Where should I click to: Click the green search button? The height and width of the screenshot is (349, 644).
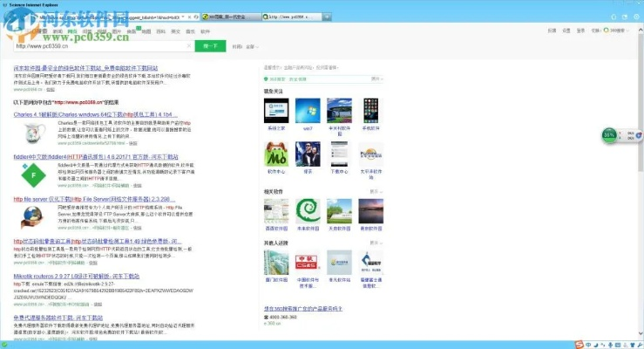[x=209, y=45]
